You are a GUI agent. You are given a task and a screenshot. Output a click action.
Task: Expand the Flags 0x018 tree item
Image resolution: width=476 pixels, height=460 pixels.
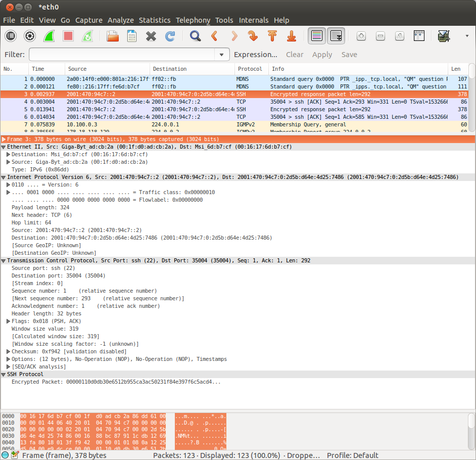(9, 321)
